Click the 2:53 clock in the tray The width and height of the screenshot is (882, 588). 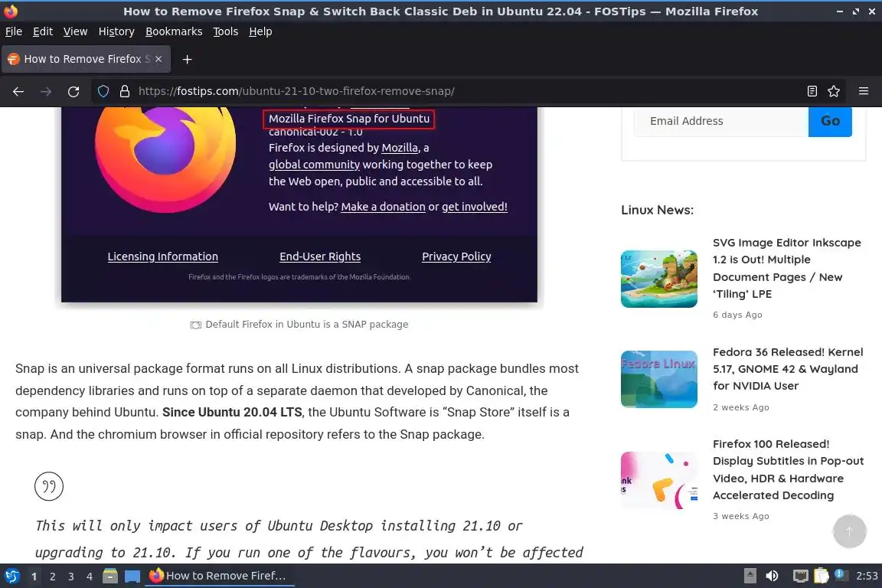(866, 576)
